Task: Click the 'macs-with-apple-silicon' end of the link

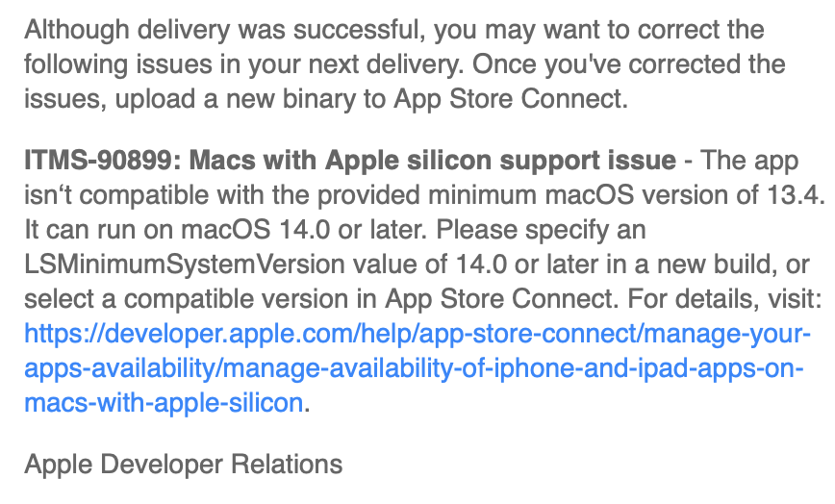Action: click(x=164, y=402)
